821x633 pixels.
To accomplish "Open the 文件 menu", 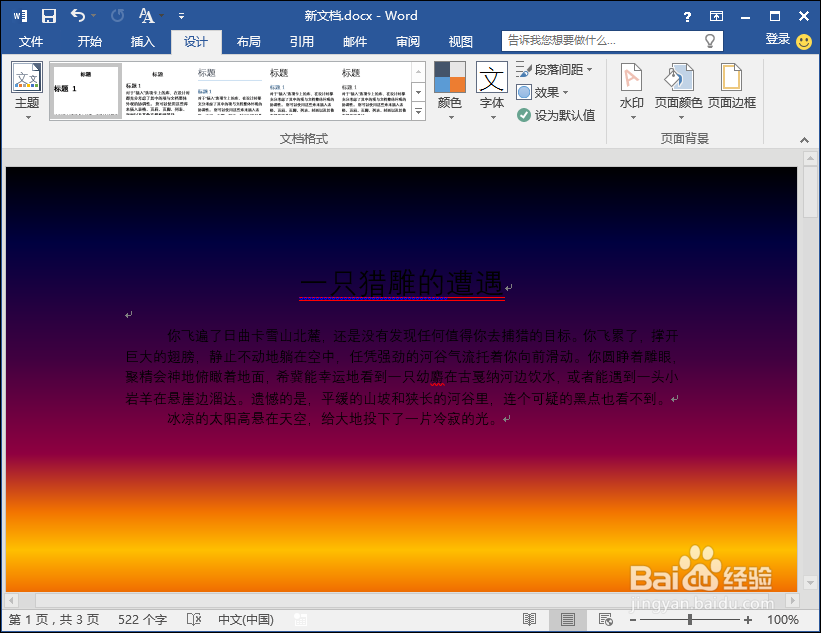I will pyautogui.click(x=32, y=41).
